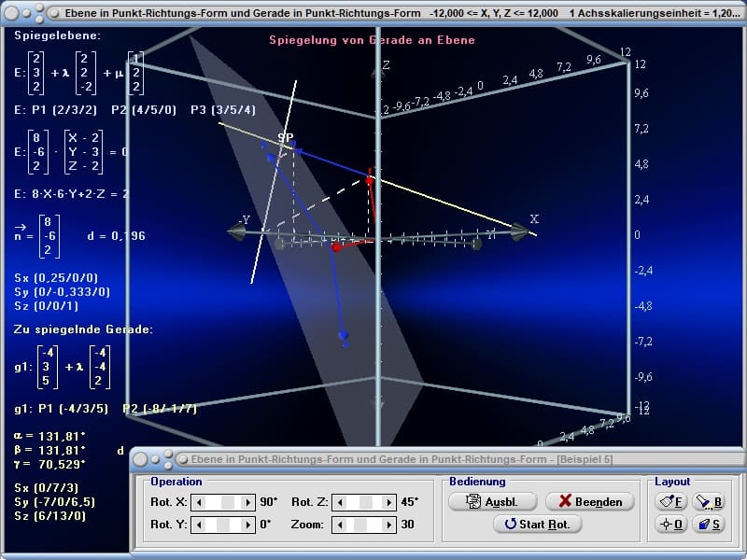Open layout option B with paint bucket icon
747x560 pixels.
709,501
